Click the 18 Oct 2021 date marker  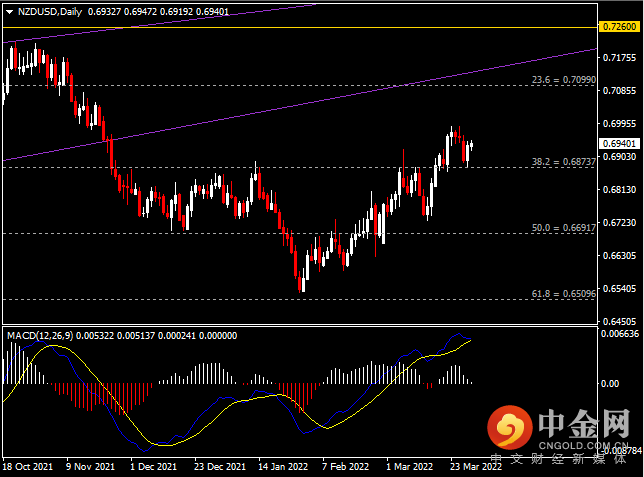coord(28,467)
